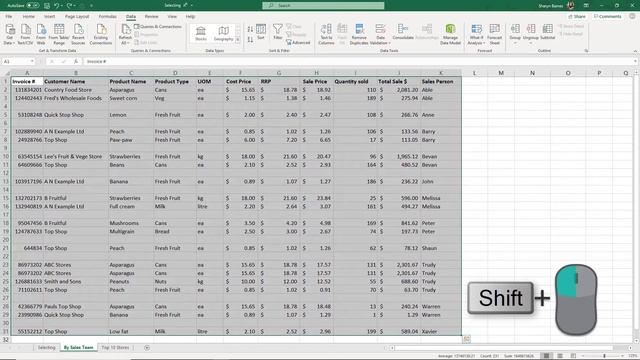Switch to the Page Layout tab
Image resolution: width=640 pixels, height=360 pixels.
pos(77,17)
